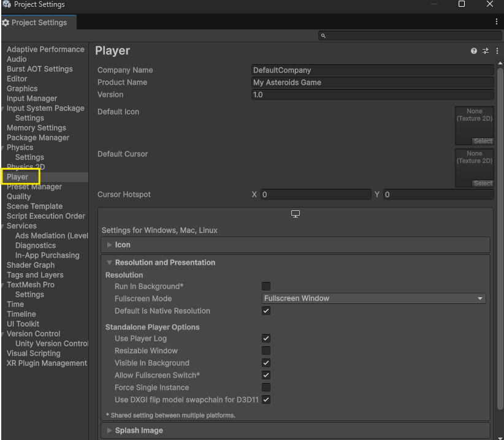Select the desktop monitor platform tab icon
504x440 pixels.
pos(295,214)
